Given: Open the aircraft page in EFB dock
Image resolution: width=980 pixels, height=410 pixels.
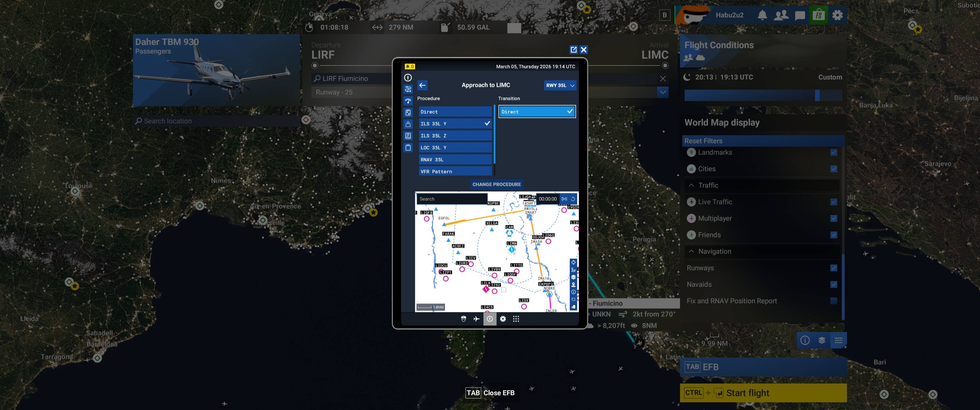Looking at the screenshot, I should point(476,319).
